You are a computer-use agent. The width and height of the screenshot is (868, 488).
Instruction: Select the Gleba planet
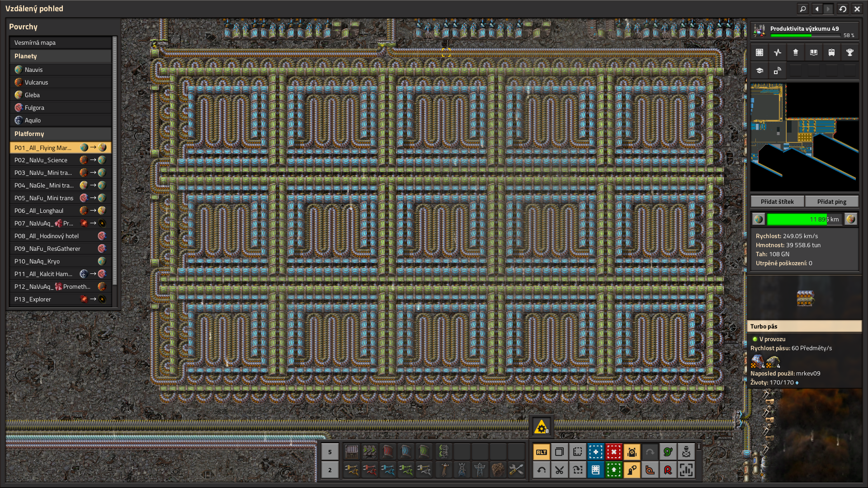[61, 95]
